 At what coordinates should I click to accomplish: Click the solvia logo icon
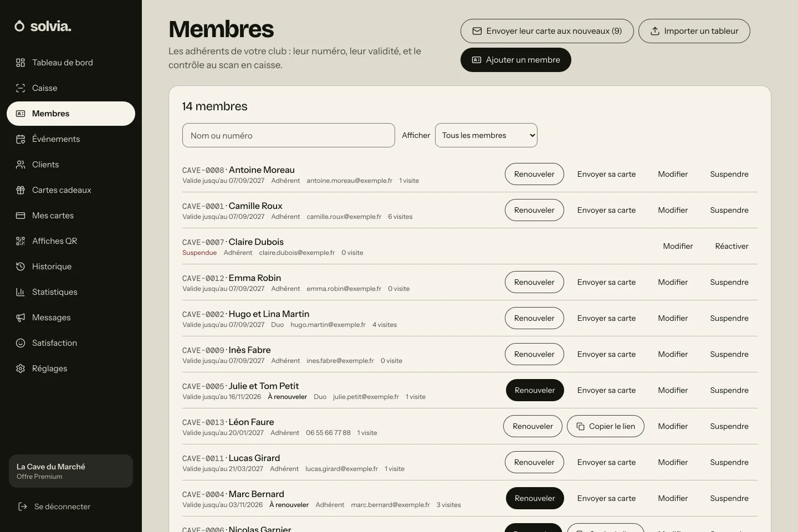tap(19, 26)
